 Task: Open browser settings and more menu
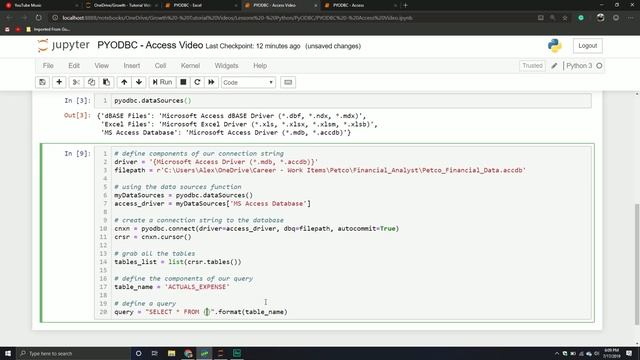pyautogui.click(x=631, y=18)
